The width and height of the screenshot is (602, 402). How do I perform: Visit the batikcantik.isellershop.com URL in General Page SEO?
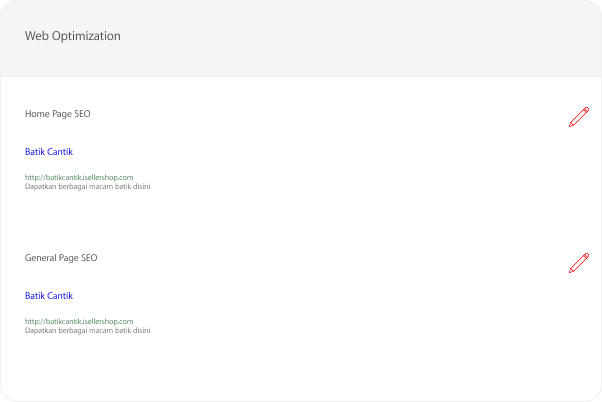coord(79,321)
